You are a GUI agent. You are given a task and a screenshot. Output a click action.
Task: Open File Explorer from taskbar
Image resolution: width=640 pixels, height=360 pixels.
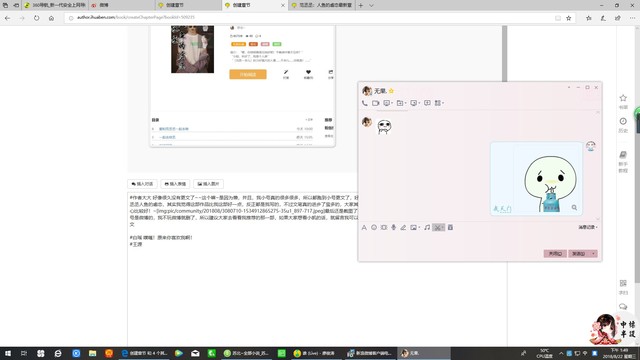click(93, 353)
